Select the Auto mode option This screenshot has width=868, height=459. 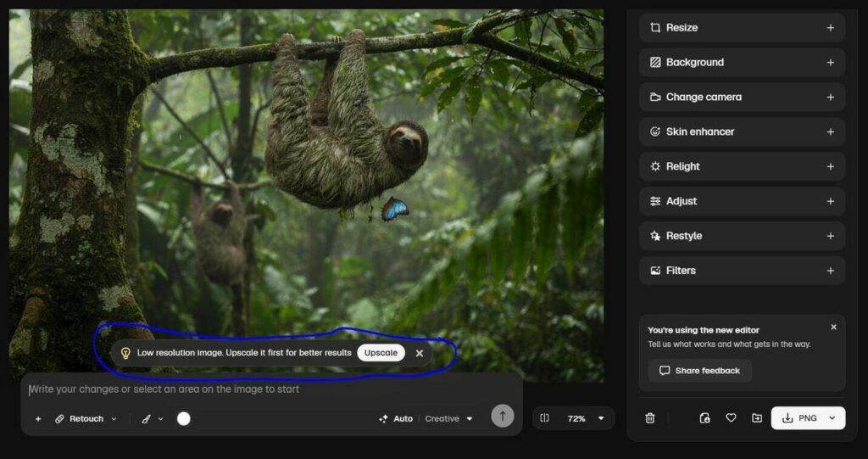pyautogui.click(x=397, y=419)
